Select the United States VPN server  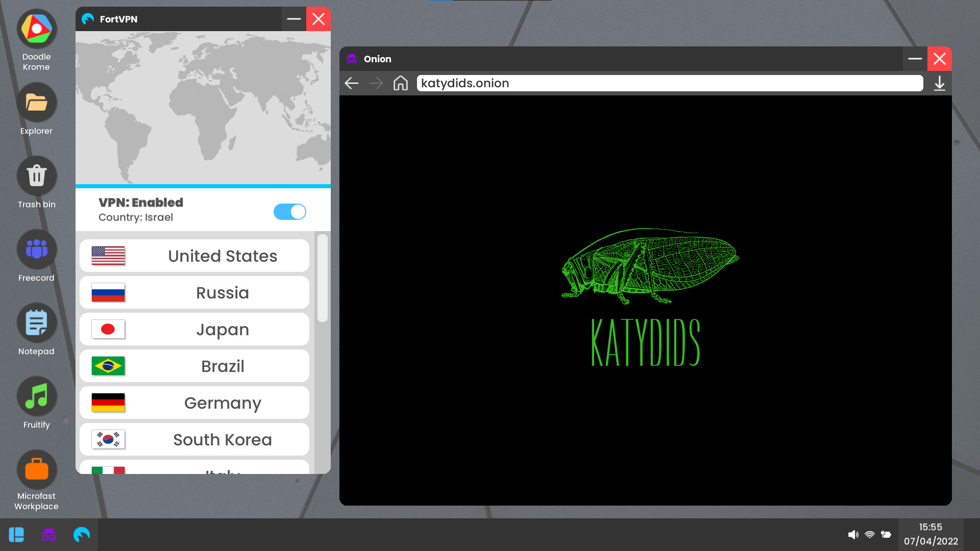pos(194,256)
